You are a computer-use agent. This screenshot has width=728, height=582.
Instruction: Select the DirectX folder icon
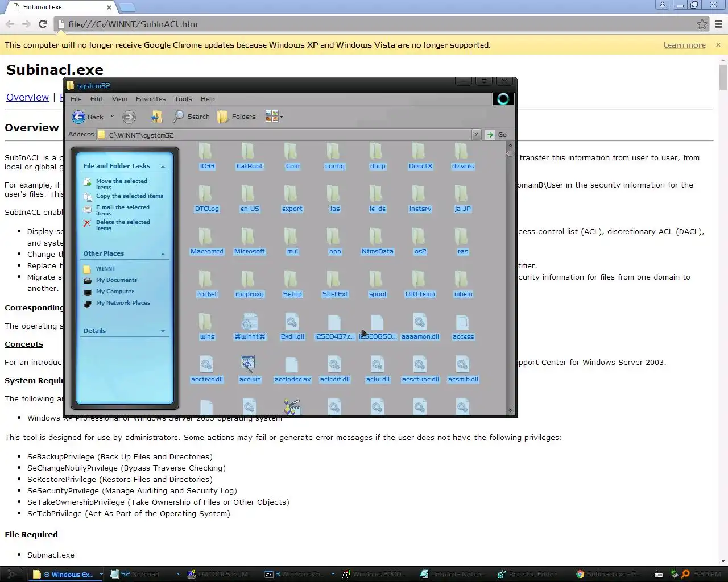(x=420, y=151)
